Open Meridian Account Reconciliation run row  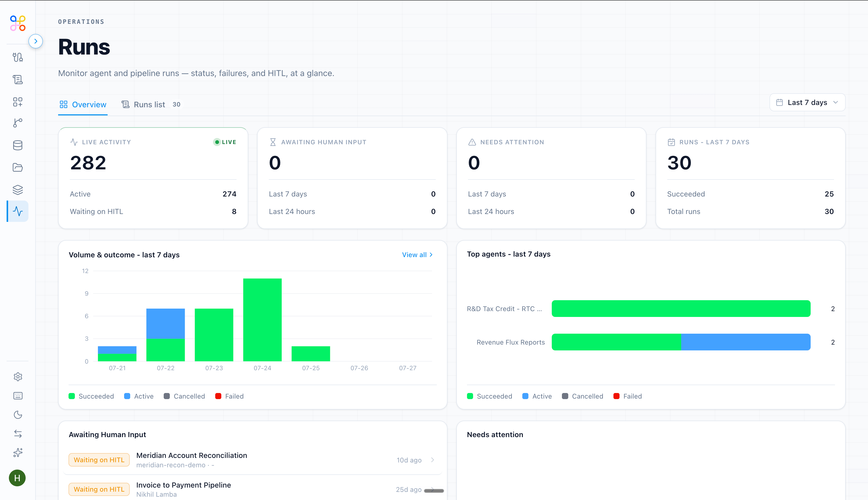click(x=253, y=460)
